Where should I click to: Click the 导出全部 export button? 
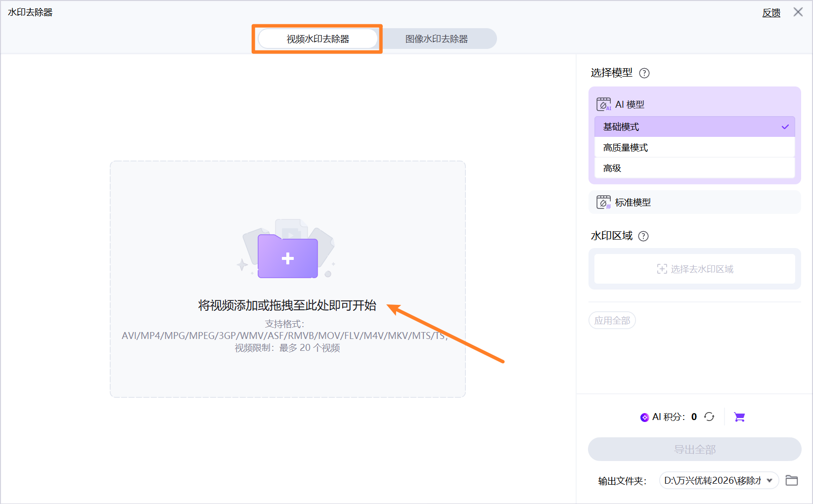coord(694,449)
